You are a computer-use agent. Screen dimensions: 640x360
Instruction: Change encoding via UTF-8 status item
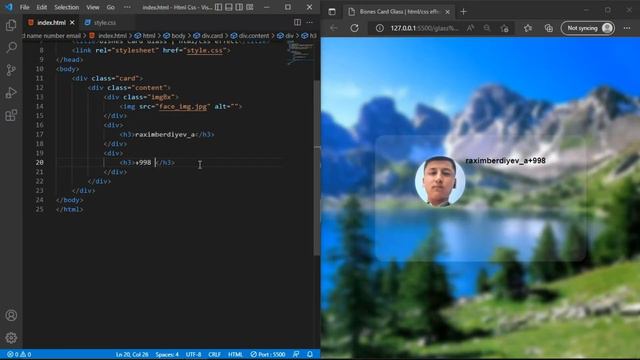coord(193,354)
